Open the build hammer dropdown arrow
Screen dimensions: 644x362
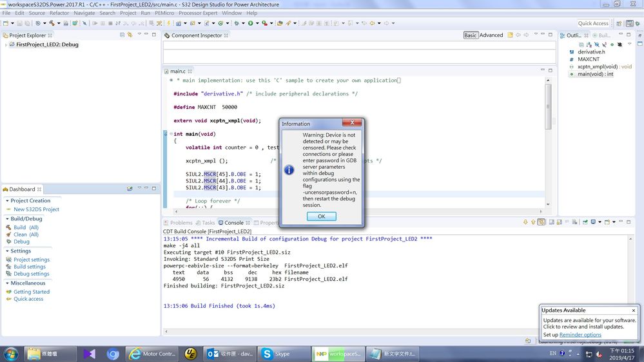[59, 23]
